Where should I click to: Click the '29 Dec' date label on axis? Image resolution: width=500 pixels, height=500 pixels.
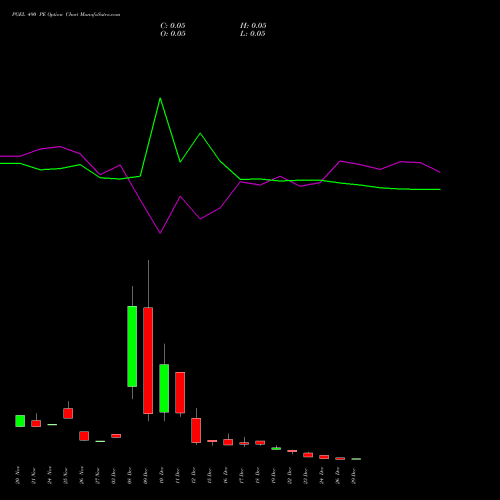(x=354, y=475)
